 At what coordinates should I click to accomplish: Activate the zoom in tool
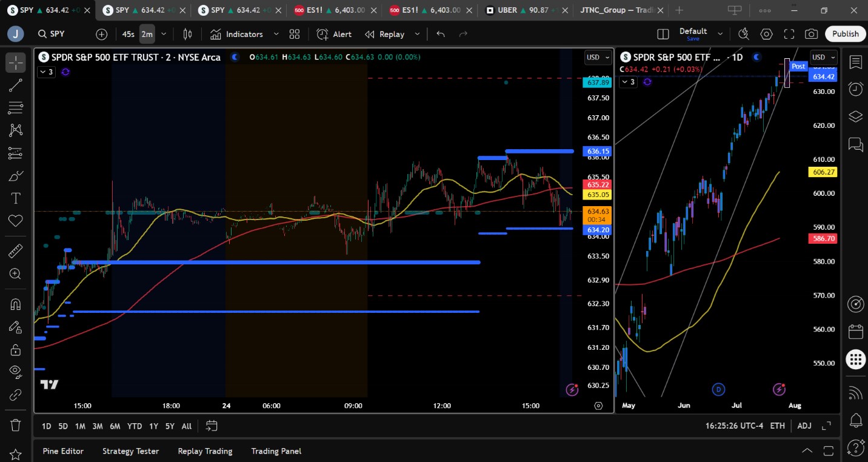[x=16, y=274]
